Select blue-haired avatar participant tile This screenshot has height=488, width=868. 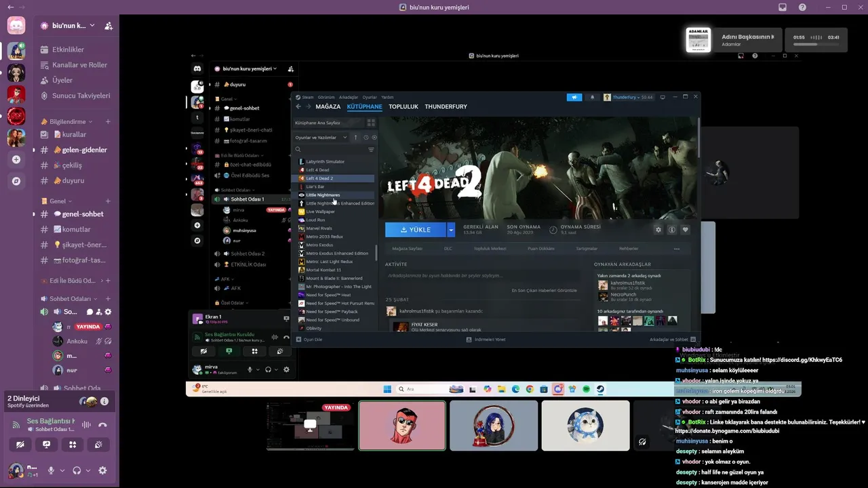pos(494,426)
